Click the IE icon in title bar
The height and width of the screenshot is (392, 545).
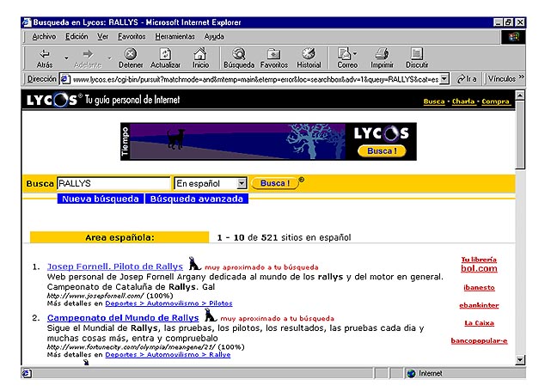(x=27, y=22)
